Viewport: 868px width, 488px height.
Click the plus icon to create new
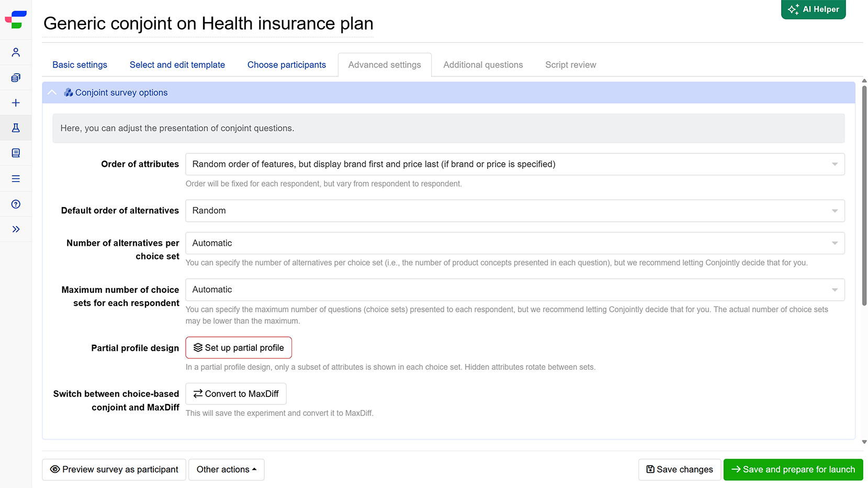[x=16, y=103]
